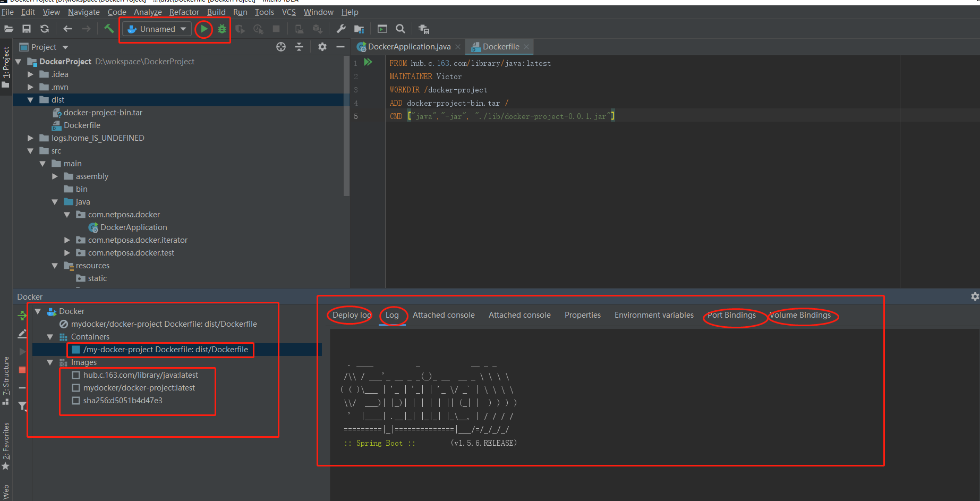This screenshot has width=980, height=501.
Task: Collapse the DockerProject root node
Action: click(18, 62)
